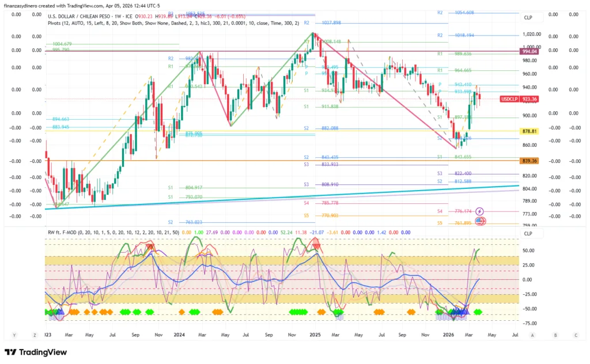The image size is (590, 364).
Task: Click the 2025 label on the time axis
Action: tap(315, 335)
